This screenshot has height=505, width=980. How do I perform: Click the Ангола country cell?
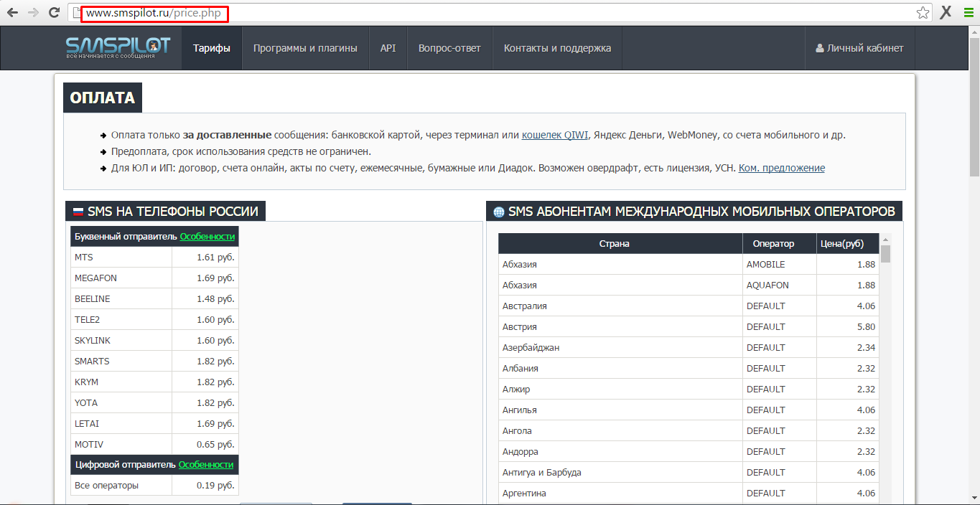click(620, 430)
